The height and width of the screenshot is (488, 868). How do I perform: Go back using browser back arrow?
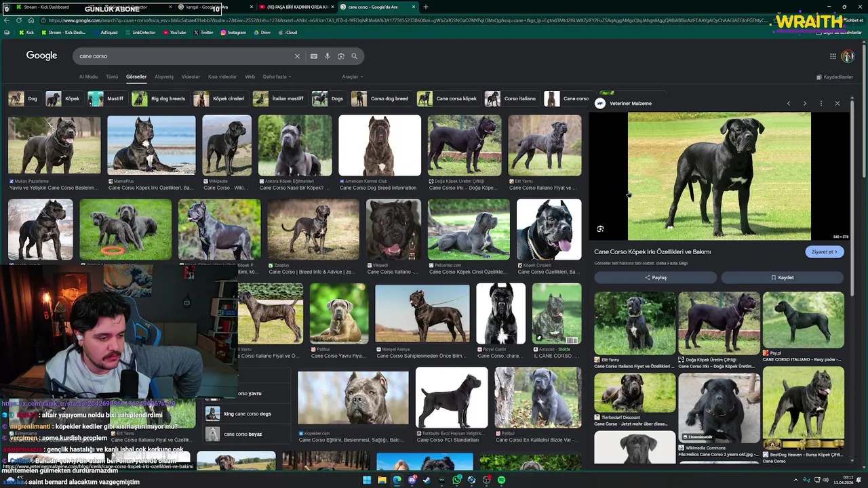click(7, 20)
